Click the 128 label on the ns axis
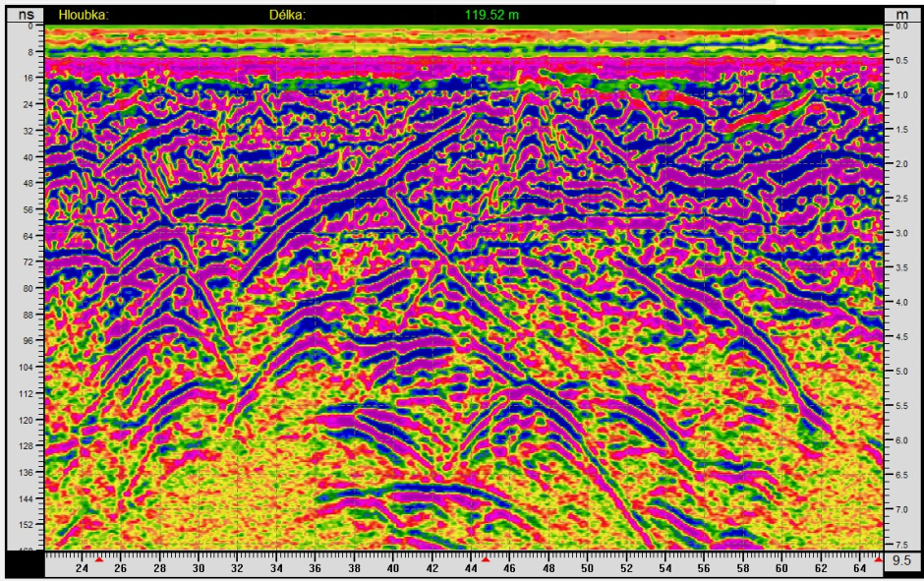The width and height of the screenshot is (924, 581). 27,446
